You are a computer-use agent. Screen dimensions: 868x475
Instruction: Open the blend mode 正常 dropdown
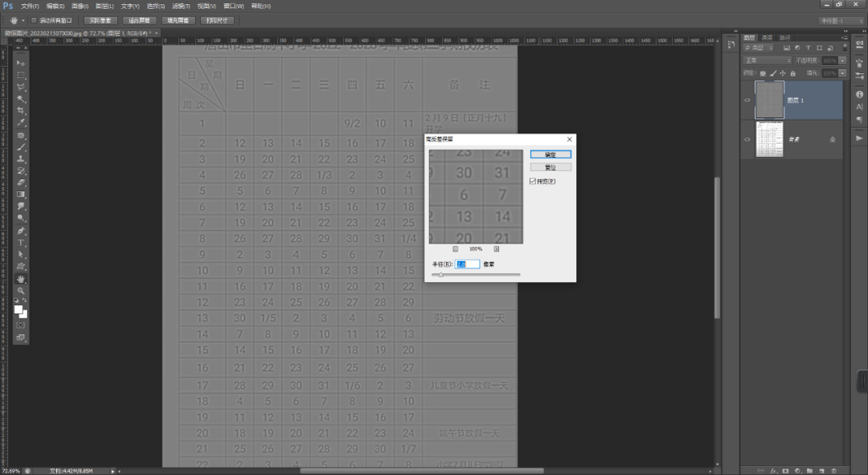767,60
